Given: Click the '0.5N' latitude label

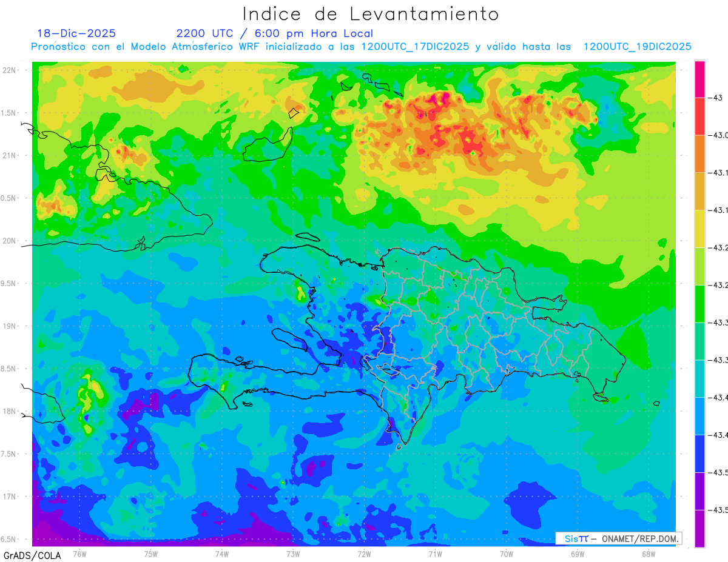Looking at the screenshot, I should 10,198.
